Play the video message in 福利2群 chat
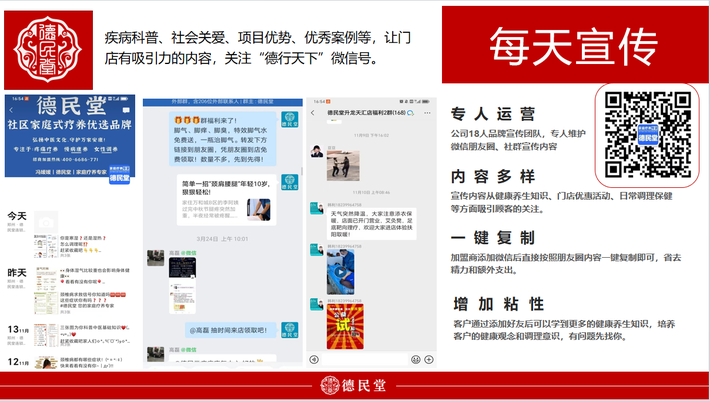The image size is (710, 401). pyautogui.click(x=341, y=272)
